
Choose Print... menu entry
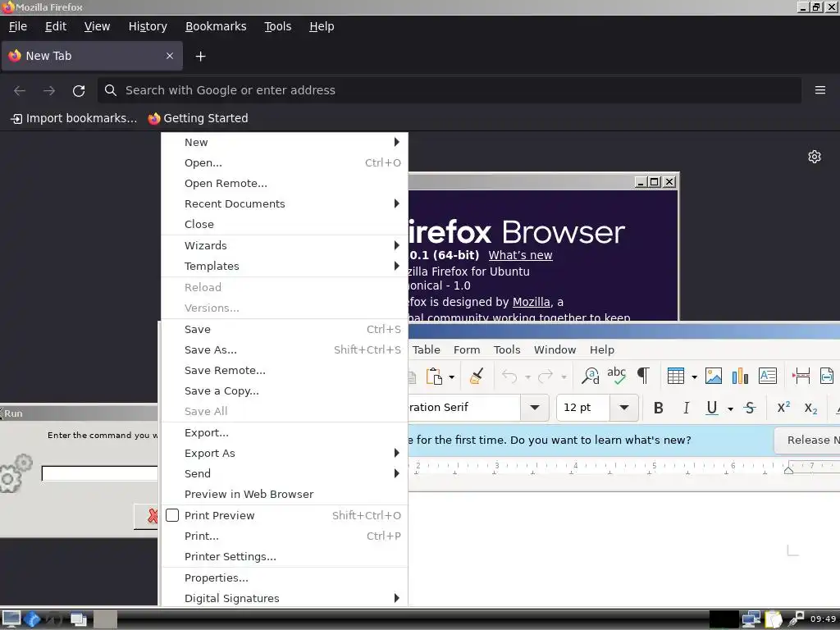point(285,536)
